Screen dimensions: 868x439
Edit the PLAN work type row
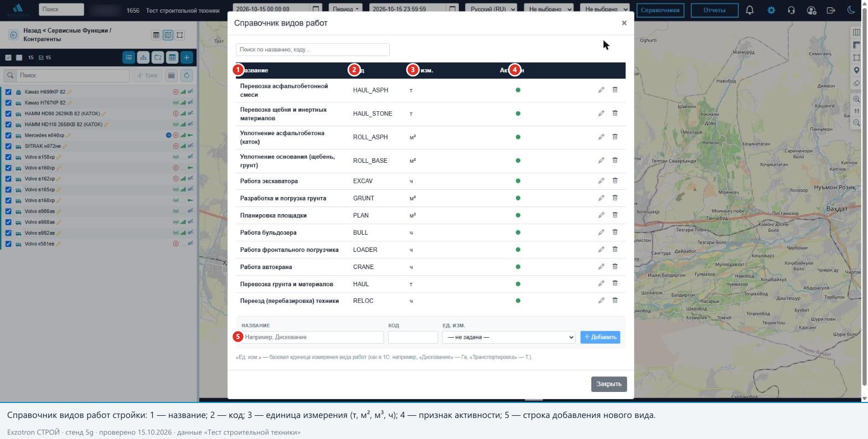coord(601,215)
